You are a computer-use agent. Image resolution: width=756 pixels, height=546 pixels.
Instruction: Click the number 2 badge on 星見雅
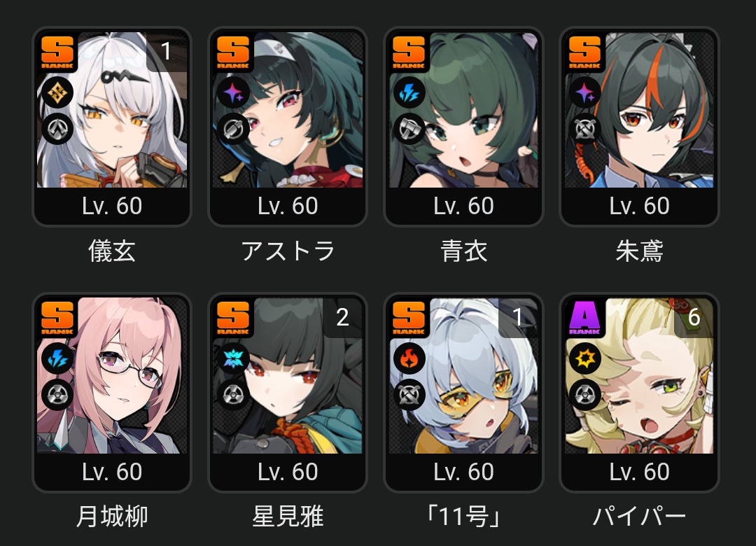(x=342, y=317)
